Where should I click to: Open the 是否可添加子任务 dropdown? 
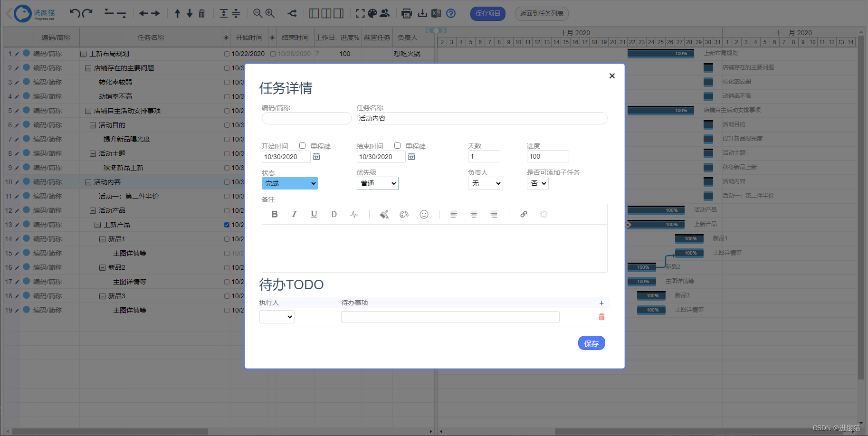tap(537, 183)
